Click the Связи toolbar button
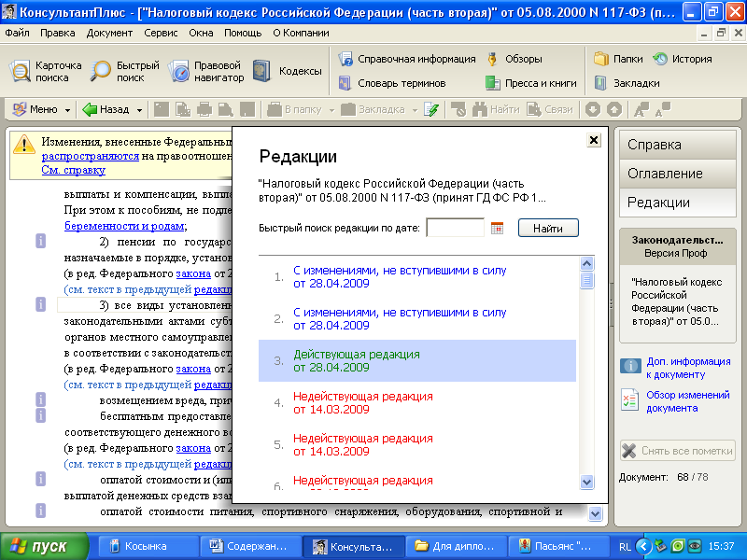747x560 pixels. tap(550, 109)
